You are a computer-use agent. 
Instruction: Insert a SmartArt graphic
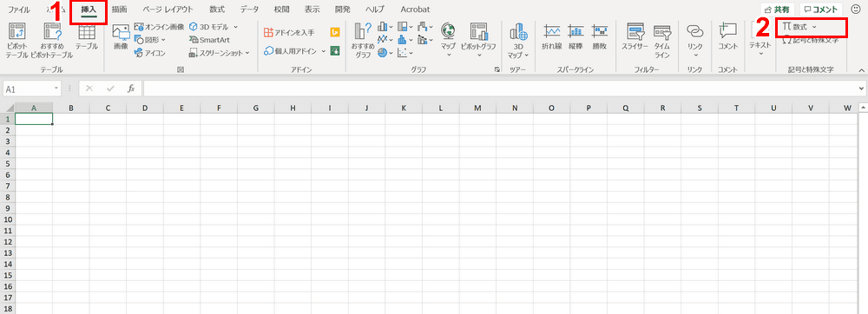(x=209, y=40)
